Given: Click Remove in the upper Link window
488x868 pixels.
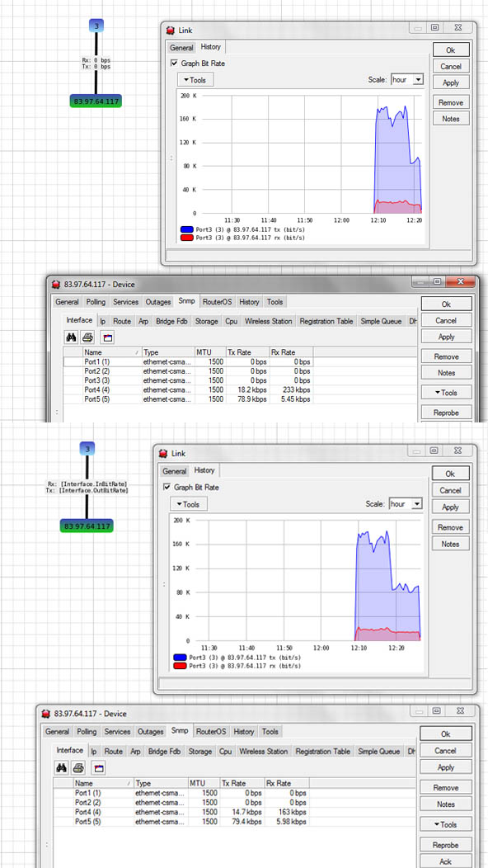Looking at the screenshot, I should pyautogui.click(x=451, y=102).
